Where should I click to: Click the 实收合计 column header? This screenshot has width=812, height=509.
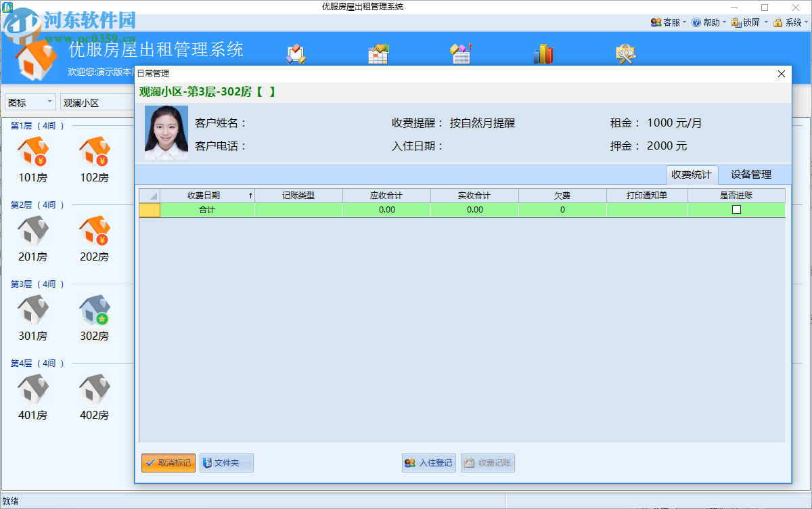(475, 196)
